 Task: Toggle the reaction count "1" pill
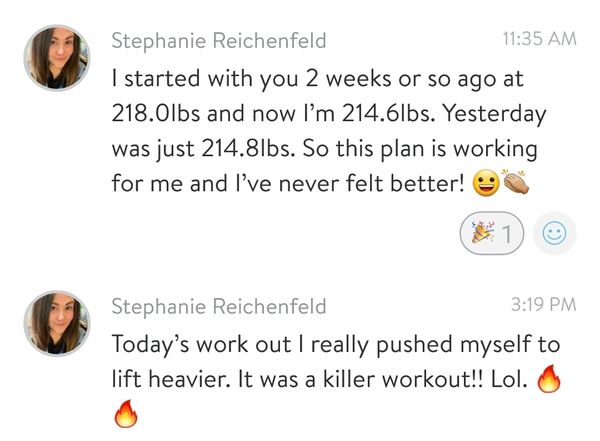point(492,233)
